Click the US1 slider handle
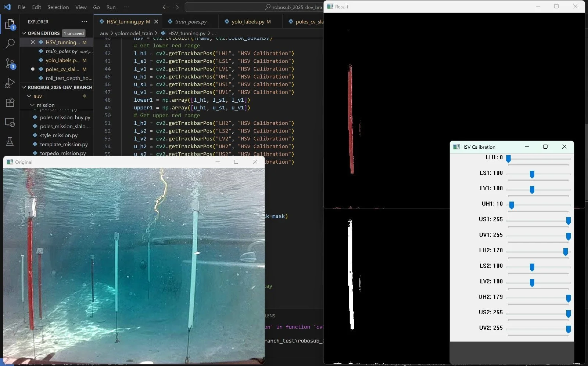Image resolution: width=588 pixels, height=366 pixels. (568, 221)
